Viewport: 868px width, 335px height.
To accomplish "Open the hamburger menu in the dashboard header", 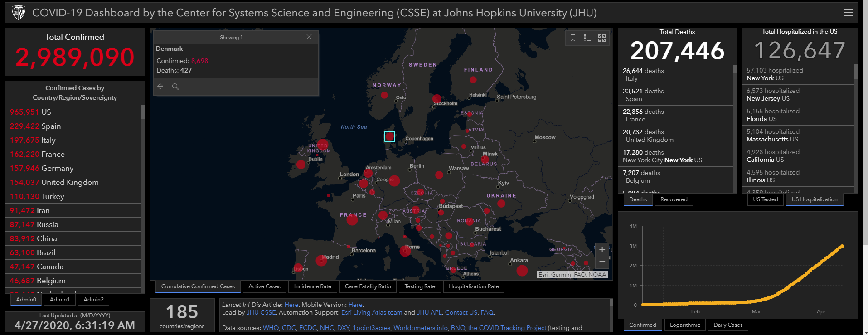I will click(x=849, y=13).
